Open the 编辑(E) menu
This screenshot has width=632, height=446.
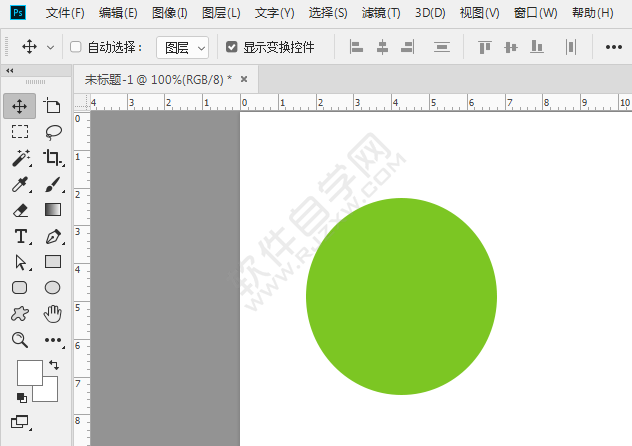(x=118, y=13)
